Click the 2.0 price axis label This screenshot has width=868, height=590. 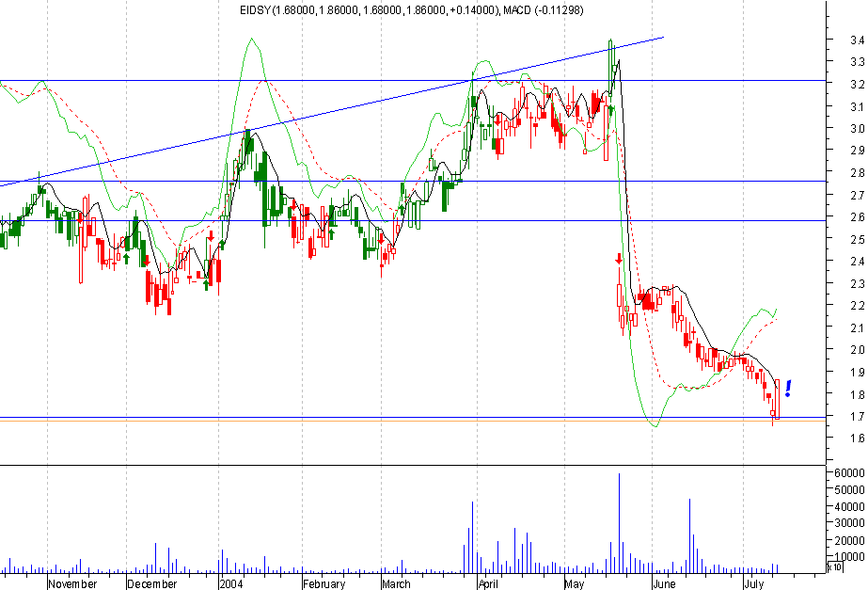858,349
